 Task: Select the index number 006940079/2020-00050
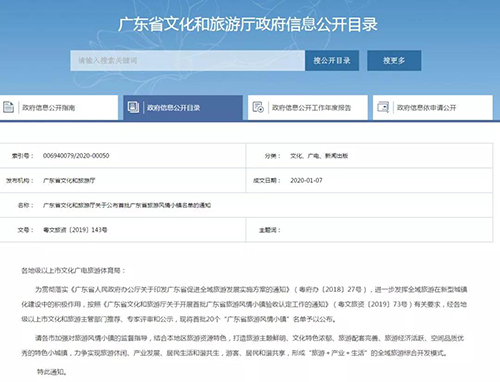76,156
